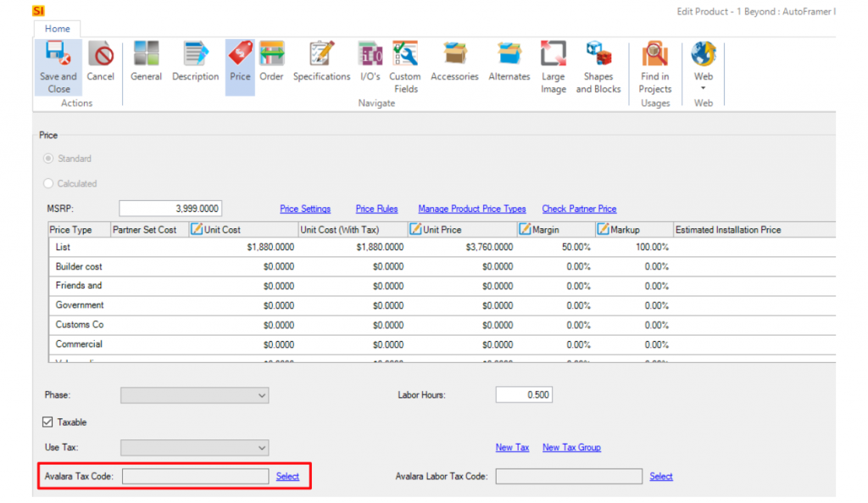Click the New Tax Group link

click(x=571, y=448)
